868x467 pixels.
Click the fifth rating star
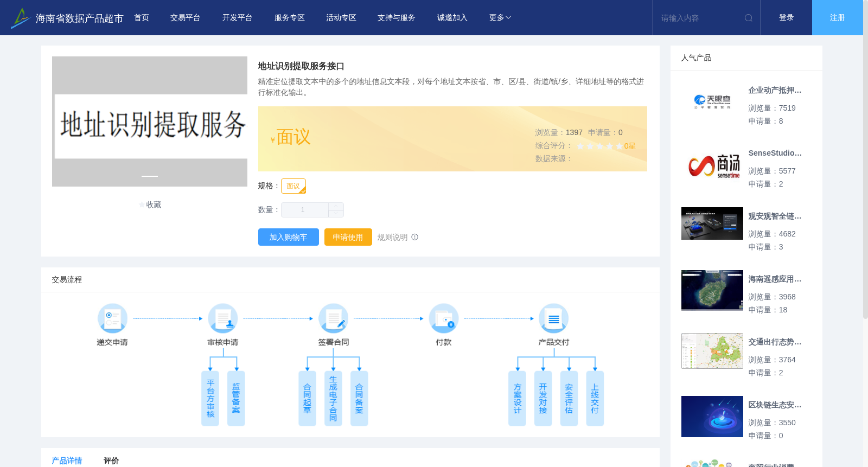[x=620, y=146]
